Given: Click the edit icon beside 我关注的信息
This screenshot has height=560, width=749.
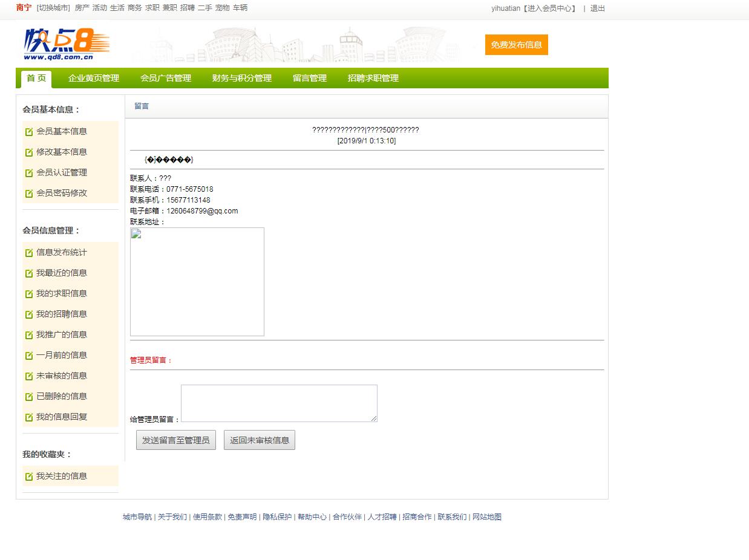Looking at the screenshot, I should coord(29,477).
